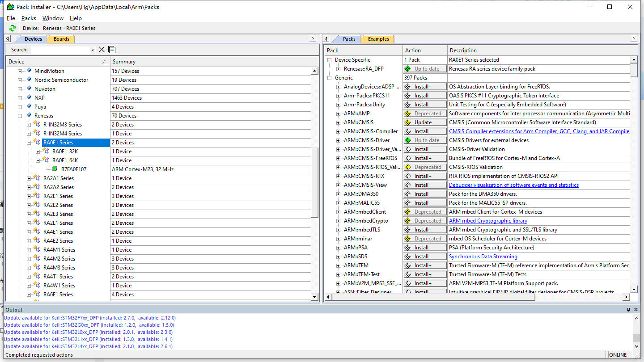Screen dimensions: 644x362
Task: Expand the RA0E1_32K subfamily node
Action: 38,152
